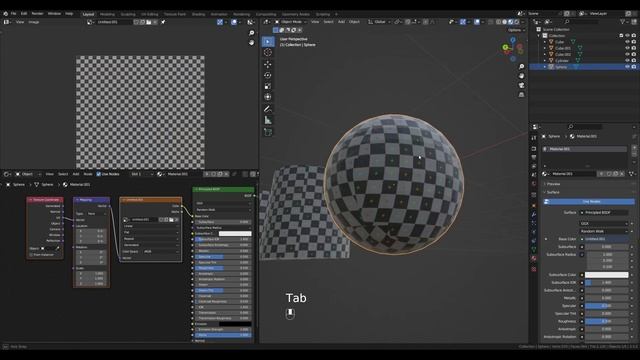Click the viewport zoom magnifier icon
Screen dimensions: 640x360
click(521, 67)
